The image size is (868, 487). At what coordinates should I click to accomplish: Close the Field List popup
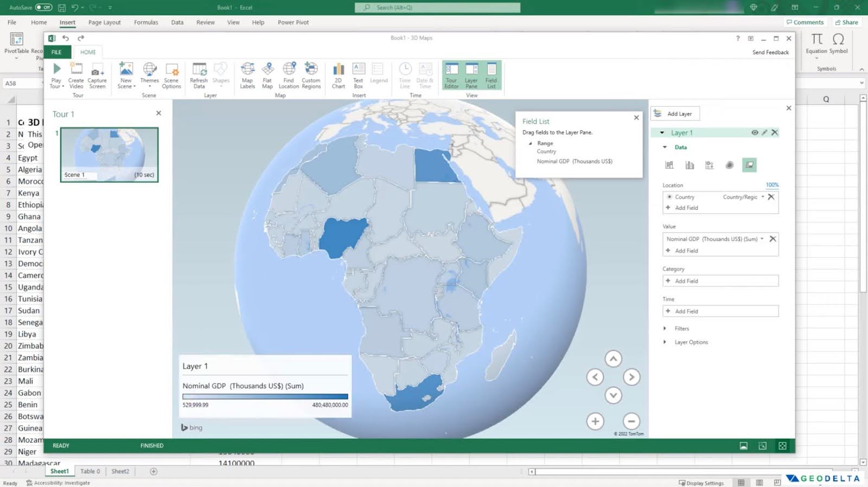pyautogui.click(x=636, y=118)
